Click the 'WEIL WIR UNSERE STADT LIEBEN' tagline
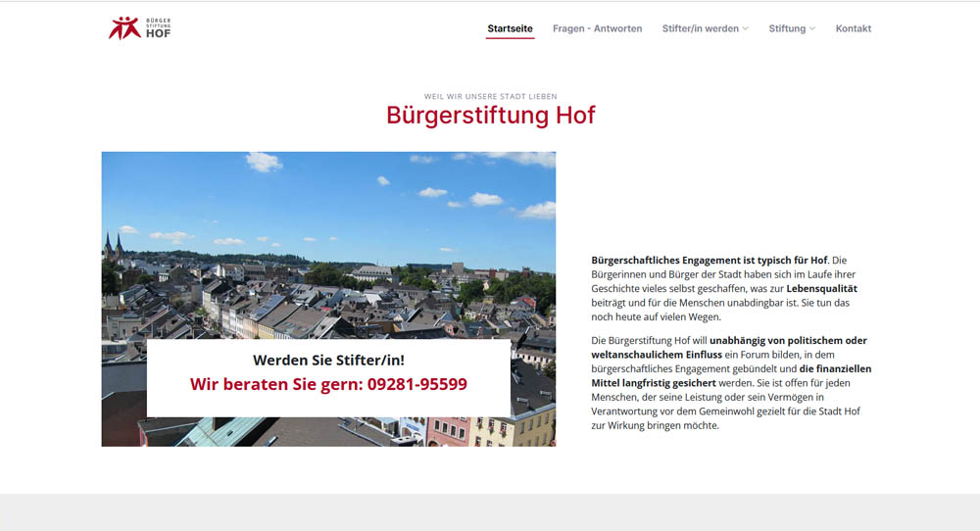Screen dimensions: 980x531 click(x=491, y=96)
